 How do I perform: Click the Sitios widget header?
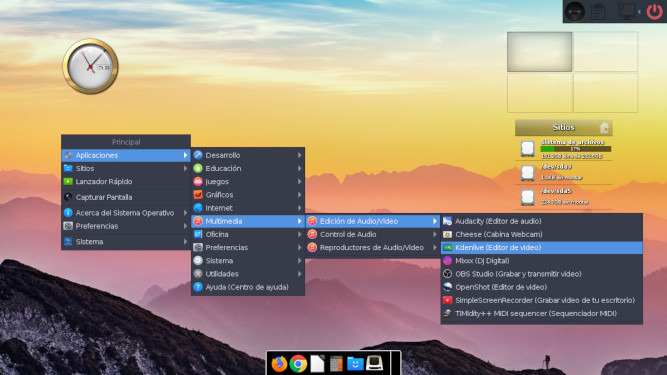pos(564,128)
